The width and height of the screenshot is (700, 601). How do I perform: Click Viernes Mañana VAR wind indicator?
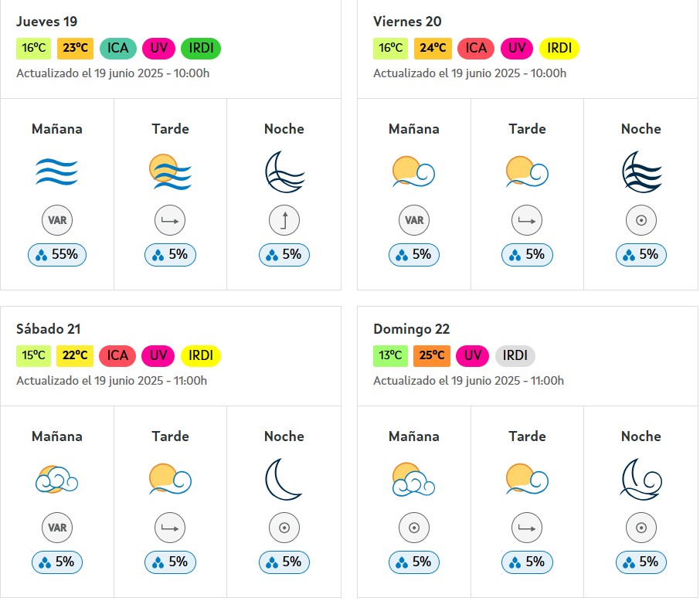click(414, 220)
